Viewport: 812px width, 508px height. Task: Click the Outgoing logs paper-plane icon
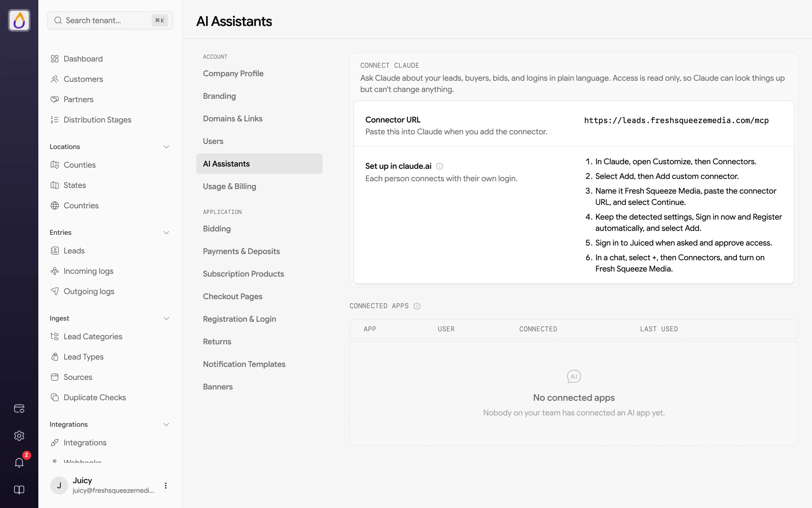click(55, 291)
